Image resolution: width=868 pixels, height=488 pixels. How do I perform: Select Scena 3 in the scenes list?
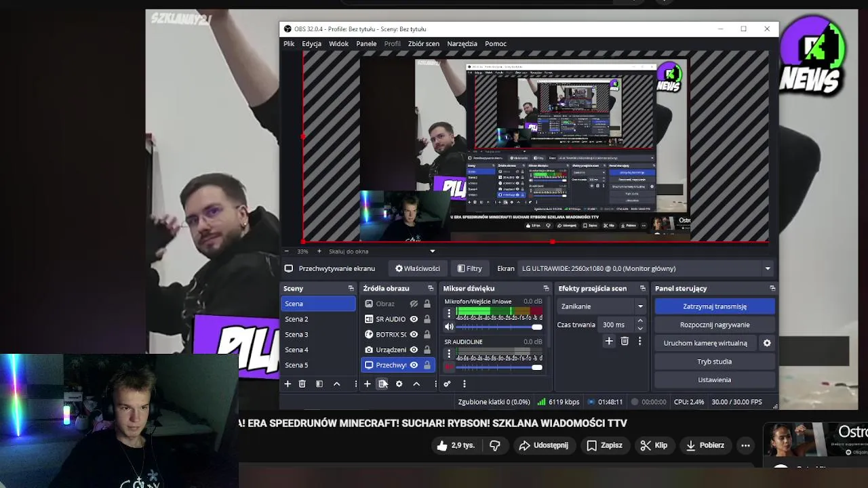pos(318,334)
